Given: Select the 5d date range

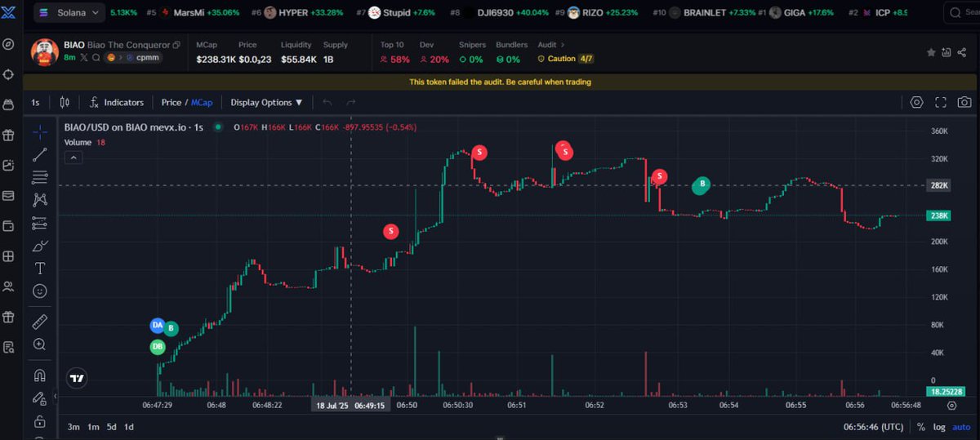Looking at the screenshot, I should [111, 427].
